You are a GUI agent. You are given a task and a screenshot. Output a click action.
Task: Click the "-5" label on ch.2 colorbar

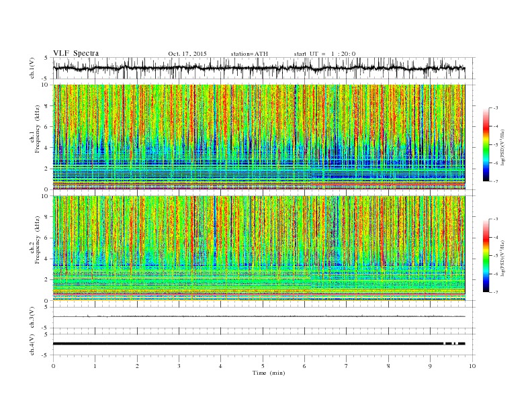click(495, 255)
